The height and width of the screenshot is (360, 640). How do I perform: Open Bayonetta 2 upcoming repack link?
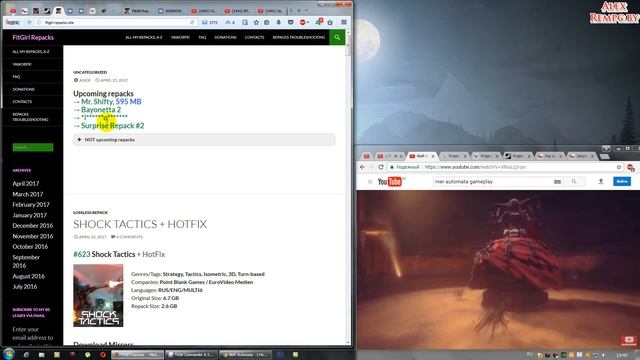tap(101, 110)
